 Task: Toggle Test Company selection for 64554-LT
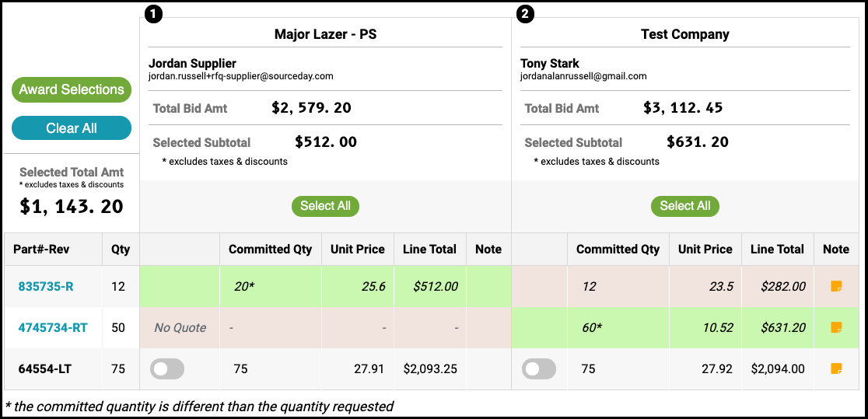point(539,369)
